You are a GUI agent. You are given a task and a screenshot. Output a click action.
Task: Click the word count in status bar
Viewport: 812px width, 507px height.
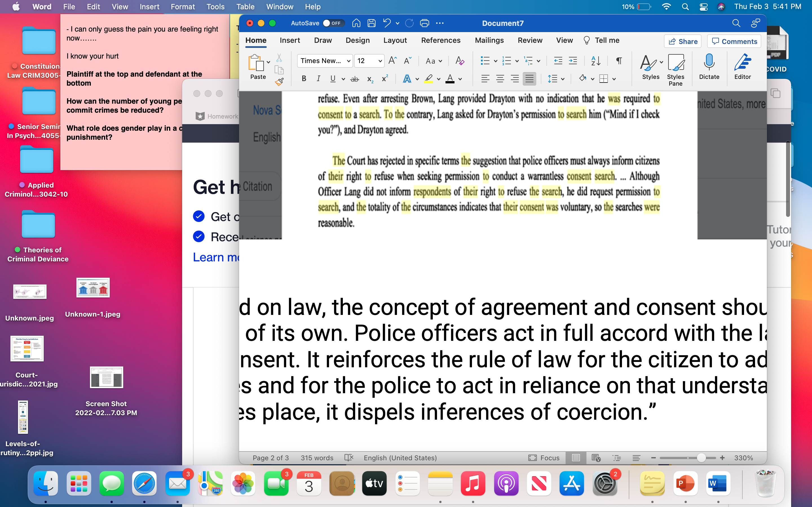317,458
